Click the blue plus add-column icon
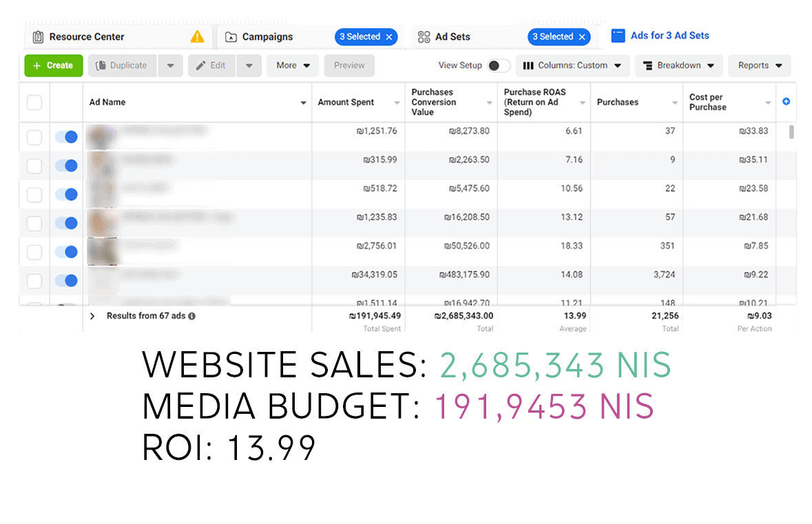 786,102
